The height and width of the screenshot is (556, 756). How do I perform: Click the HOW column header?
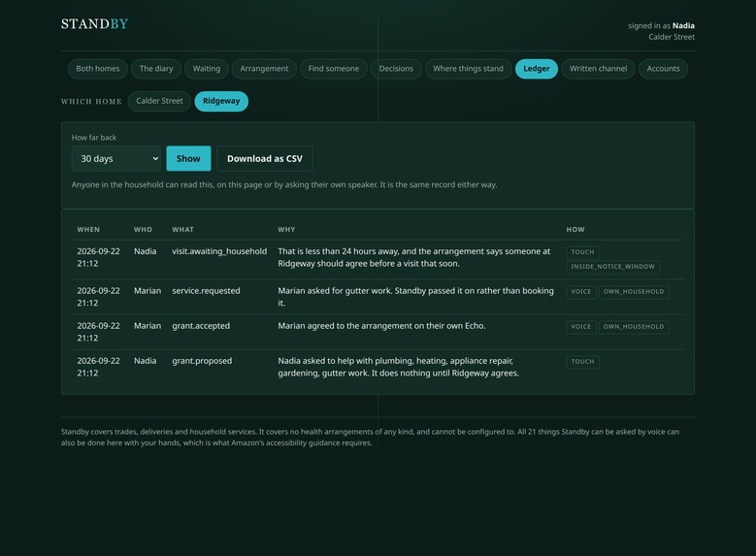coord(575,230)
